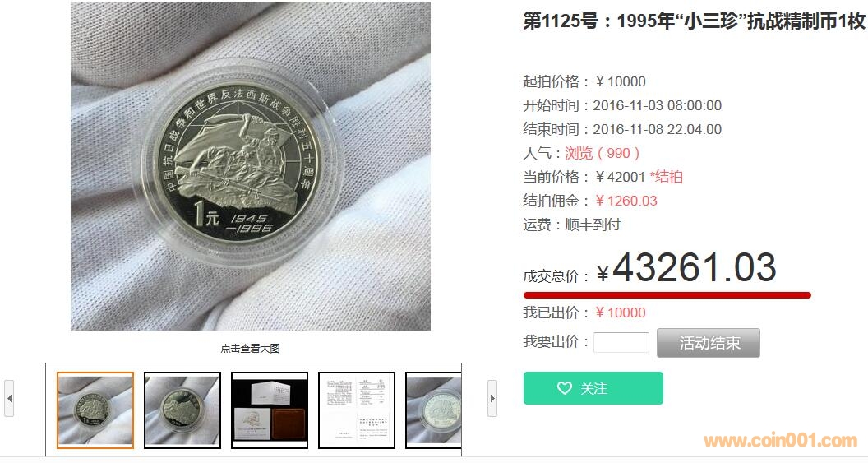Select first thumbnail with orange border
Image resolution: width=868 pixels, height=463 pixels.
[95, 410]
